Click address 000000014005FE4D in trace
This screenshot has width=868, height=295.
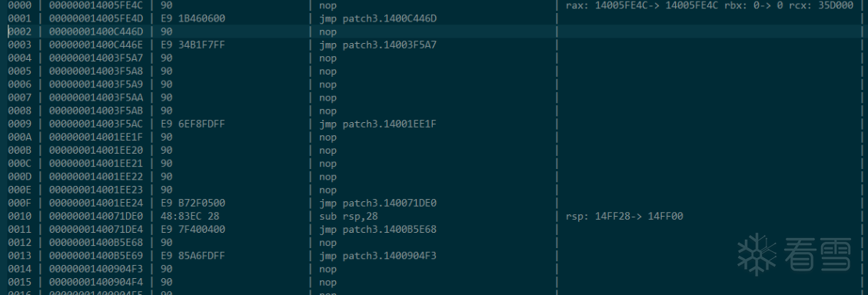96,18
